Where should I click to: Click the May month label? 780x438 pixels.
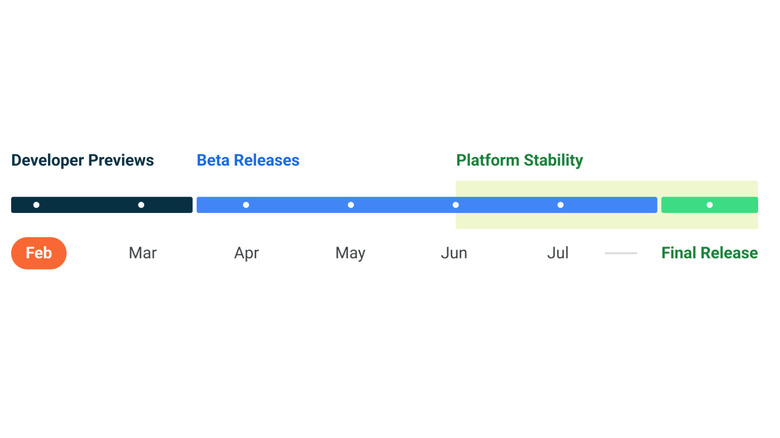point(350,253)
